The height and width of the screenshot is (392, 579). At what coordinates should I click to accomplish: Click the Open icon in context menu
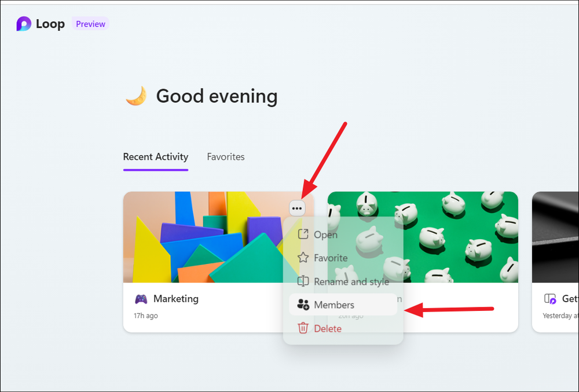(303, 234)
